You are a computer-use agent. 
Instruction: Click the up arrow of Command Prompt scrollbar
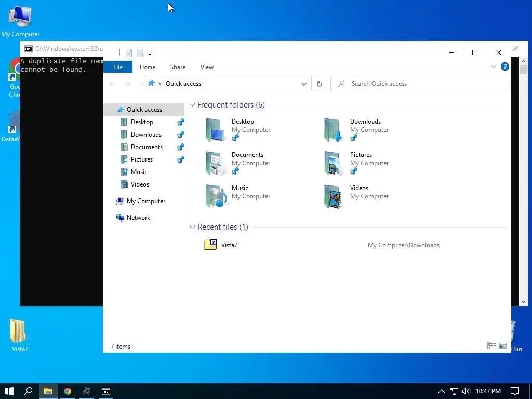[x=523, y=61]
